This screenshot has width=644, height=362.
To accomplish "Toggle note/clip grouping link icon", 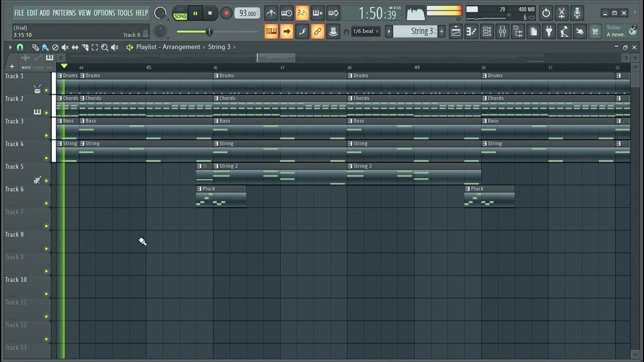I will [317, 32].
